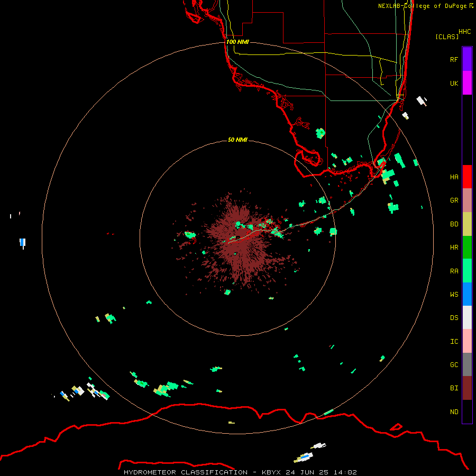This screenshot has height=476, width=476.
Task: Click the UK legend label
Action: (x=454, y=83)
